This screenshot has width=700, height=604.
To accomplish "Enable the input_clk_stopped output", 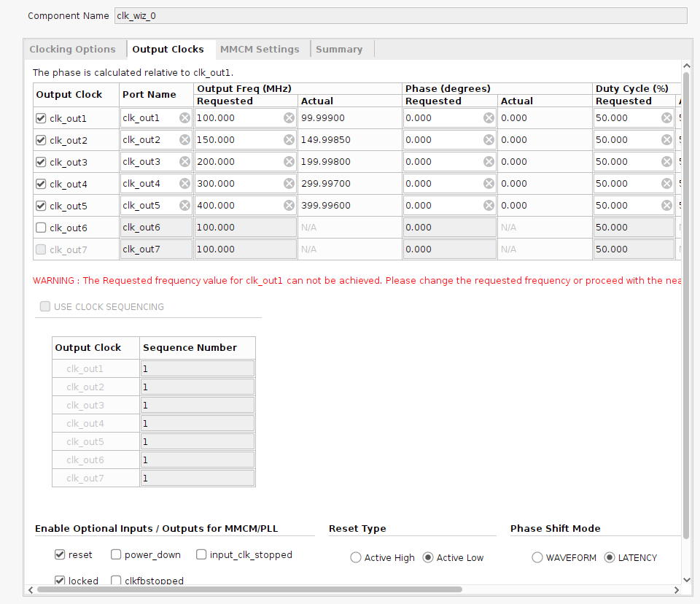I will click(x=201, y=554).
